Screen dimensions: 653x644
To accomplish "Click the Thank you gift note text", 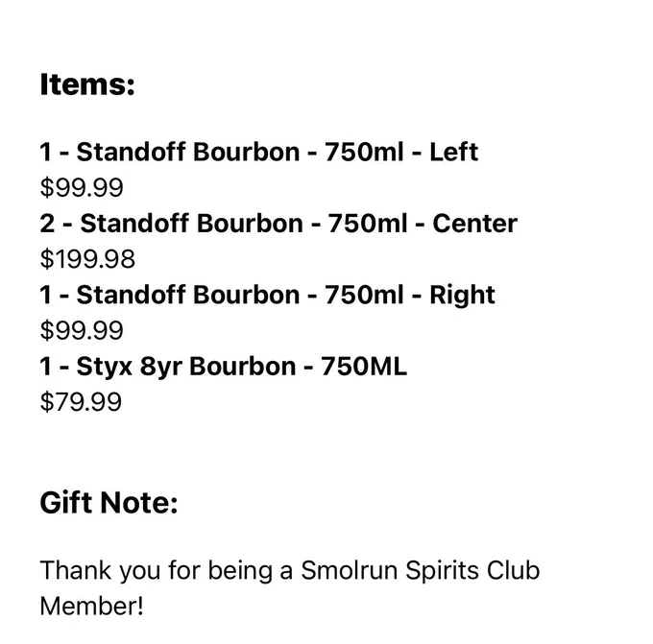I will coord(290,587).
